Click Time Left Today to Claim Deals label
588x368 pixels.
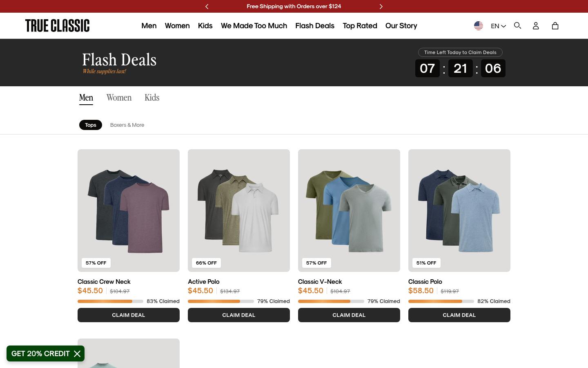pyautogui.click(x=460, y=52)
